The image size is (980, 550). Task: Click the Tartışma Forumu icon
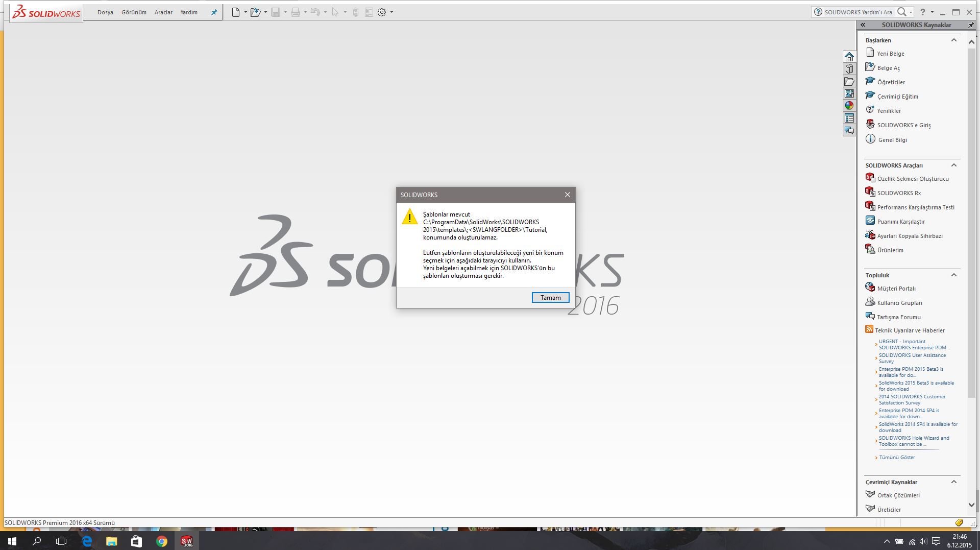click(870, 316)
